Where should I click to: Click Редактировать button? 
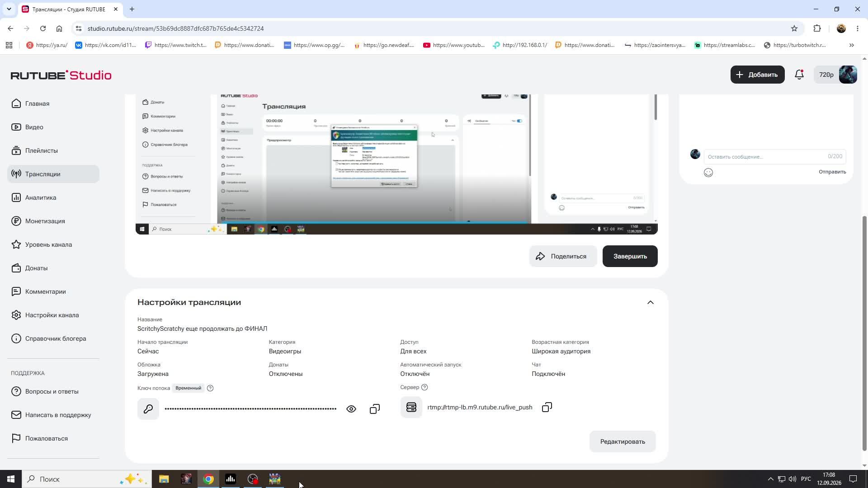click(623, 441)
